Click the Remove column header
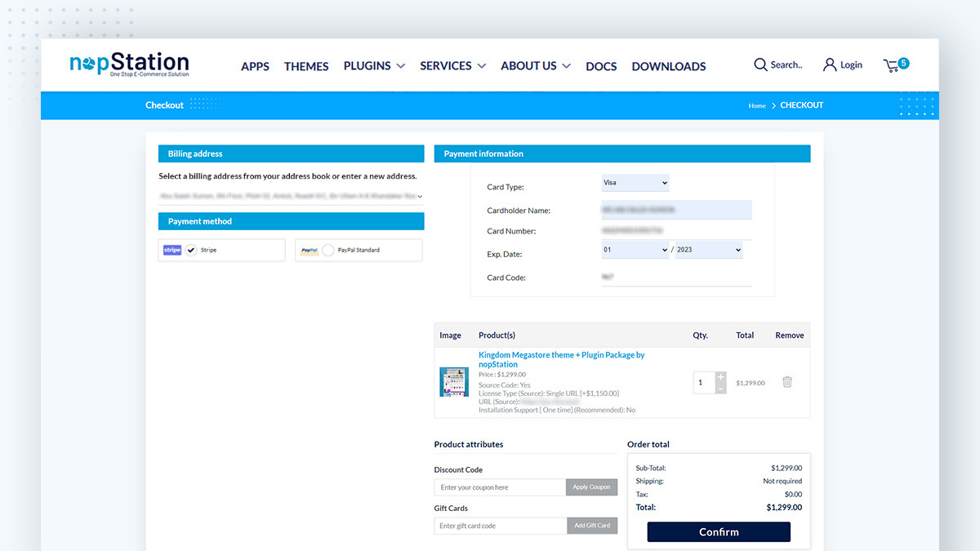The width and height of the screenshot is (980, 551). (790, 335)
